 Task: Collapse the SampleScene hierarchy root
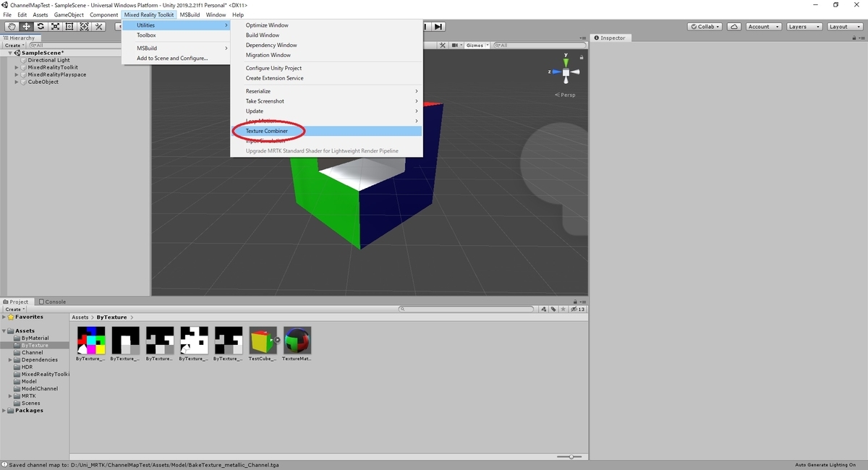(x=11, y=53)
